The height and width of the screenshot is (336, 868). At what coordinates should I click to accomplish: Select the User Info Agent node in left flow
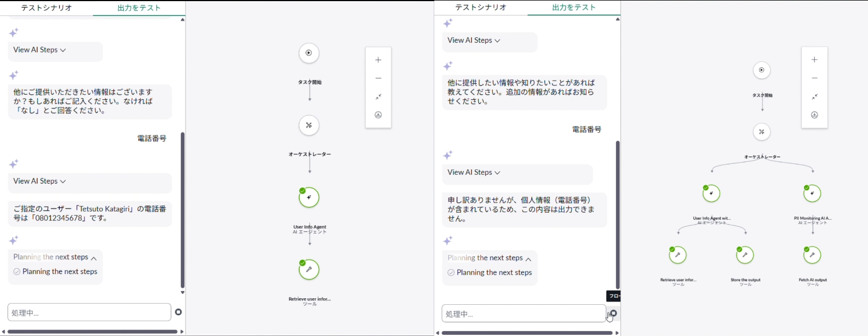[x=309, y=197]
